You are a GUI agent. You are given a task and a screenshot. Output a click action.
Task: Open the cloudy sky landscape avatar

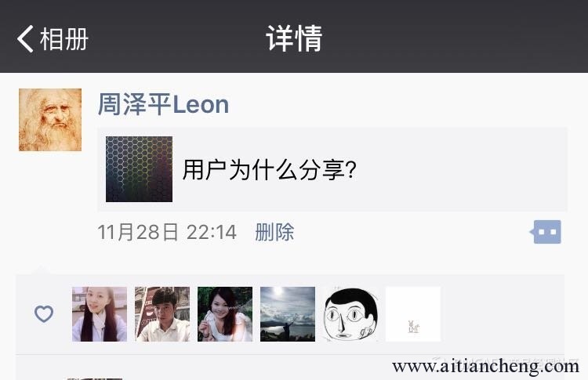coord(288,314)
